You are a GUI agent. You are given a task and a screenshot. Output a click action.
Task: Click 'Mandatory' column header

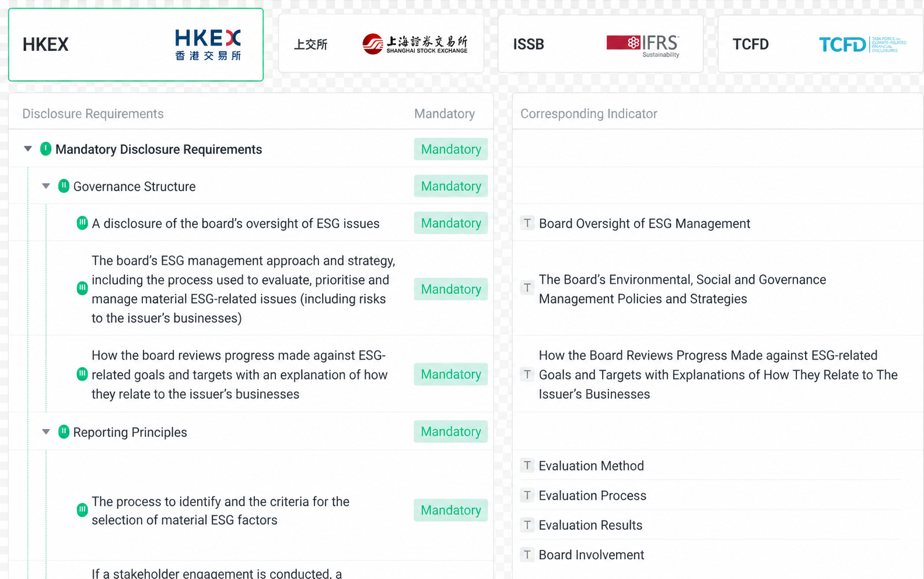[x=444, y=114]
